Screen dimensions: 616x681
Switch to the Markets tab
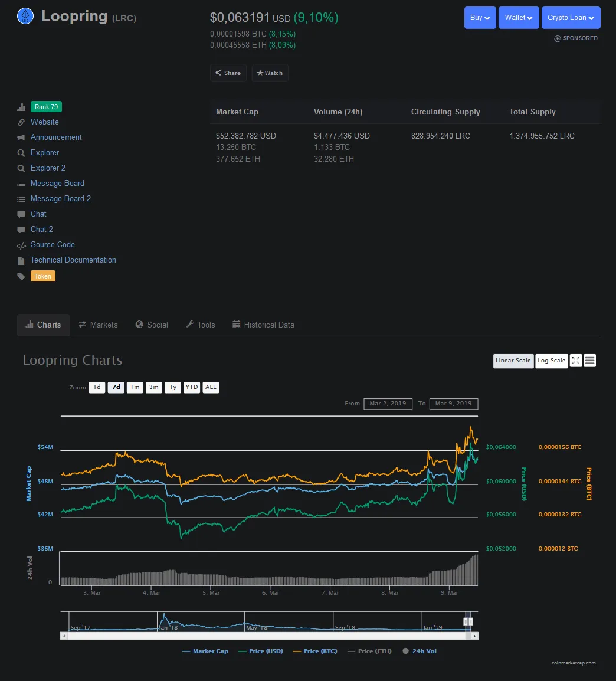pyautogui.click(x=98, y=325)
